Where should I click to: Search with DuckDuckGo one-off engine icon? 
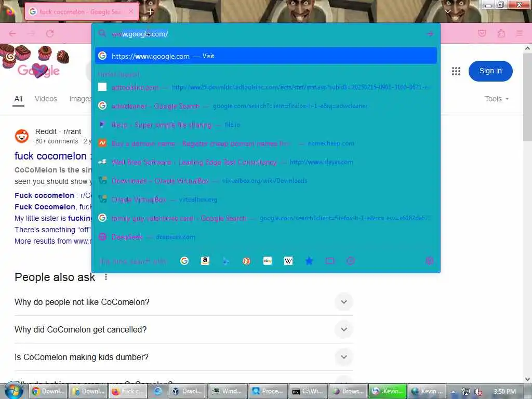point(247,261)
